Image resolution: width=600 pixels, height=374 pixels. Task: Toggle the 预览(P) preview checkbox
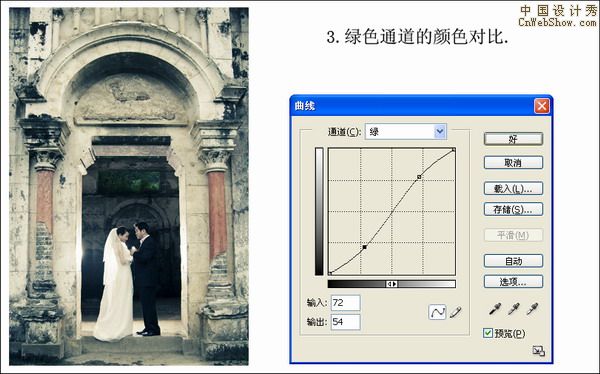coord(488,333)
